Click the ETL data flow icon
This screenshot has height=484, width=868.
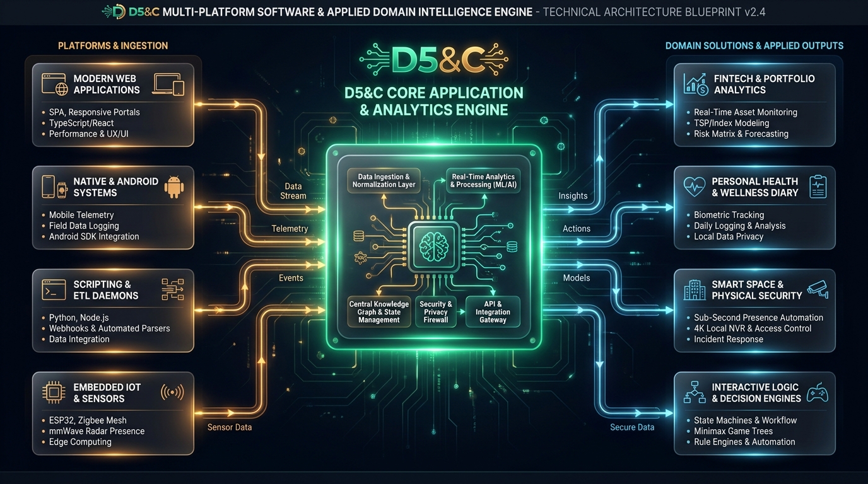click(x=172, y=289)
